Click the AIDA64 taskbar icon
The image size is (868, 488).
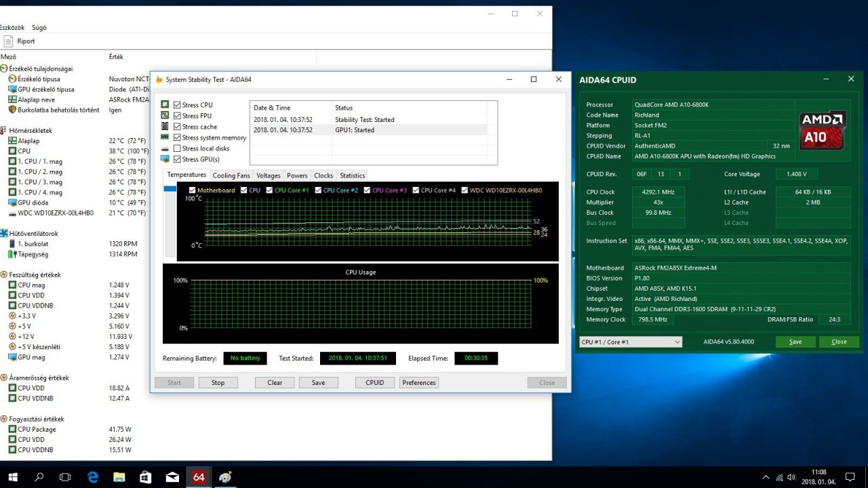tap(199, 477)
